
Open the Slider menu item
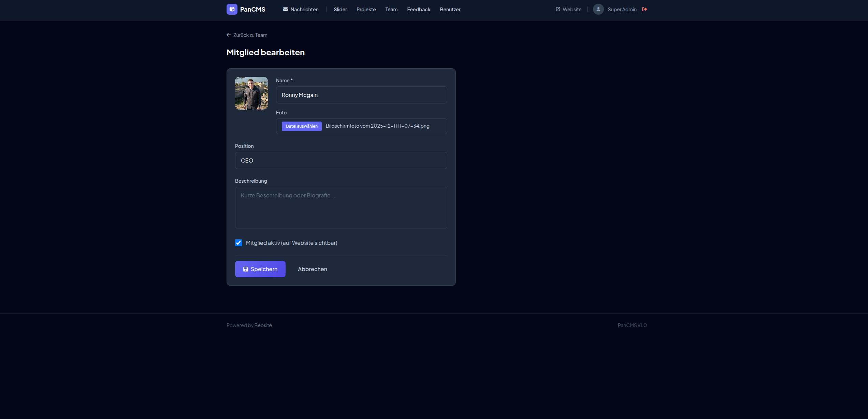[x=340, y=10]
